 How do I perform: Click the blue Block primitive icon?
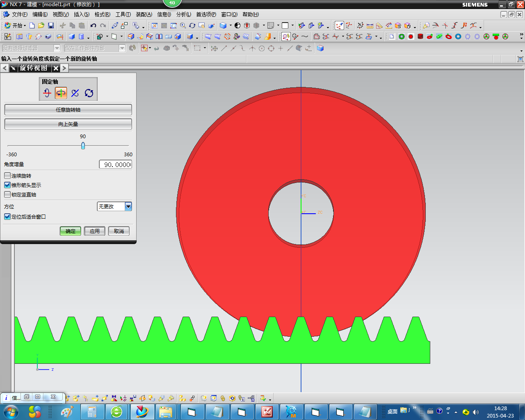point(72,37)
